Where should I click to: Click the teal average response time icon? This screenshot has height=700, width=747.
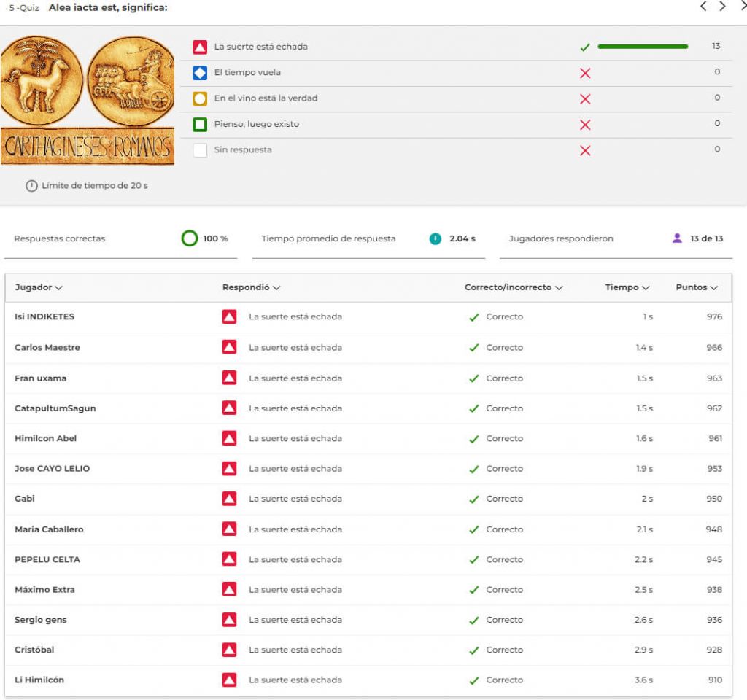click(x=436, y=238)
